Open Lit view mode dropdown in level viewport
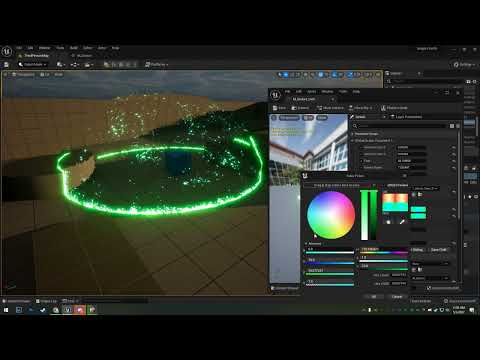480x360 pixels. click(45, 75)
